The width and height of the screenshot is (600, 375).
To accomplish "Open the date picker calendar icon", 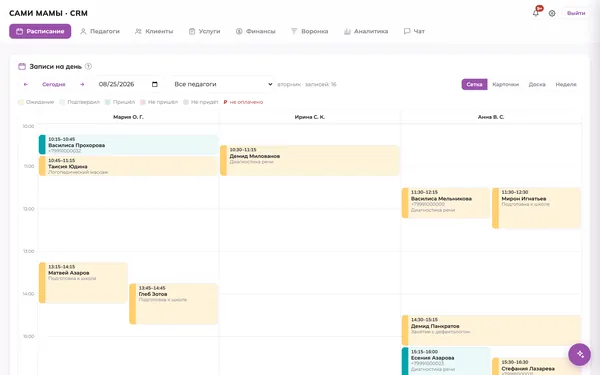I will 155,84.
